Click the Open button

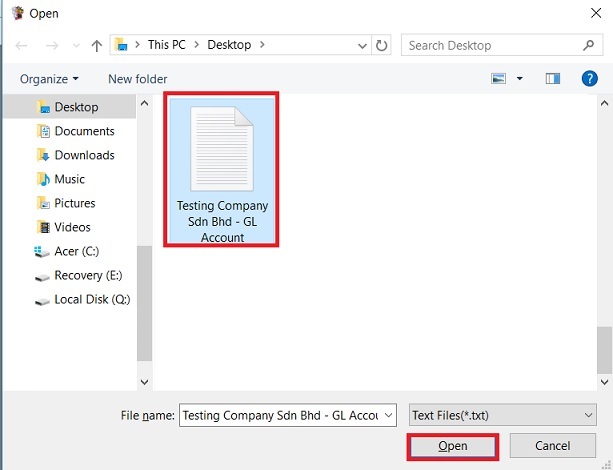(452, 446)
